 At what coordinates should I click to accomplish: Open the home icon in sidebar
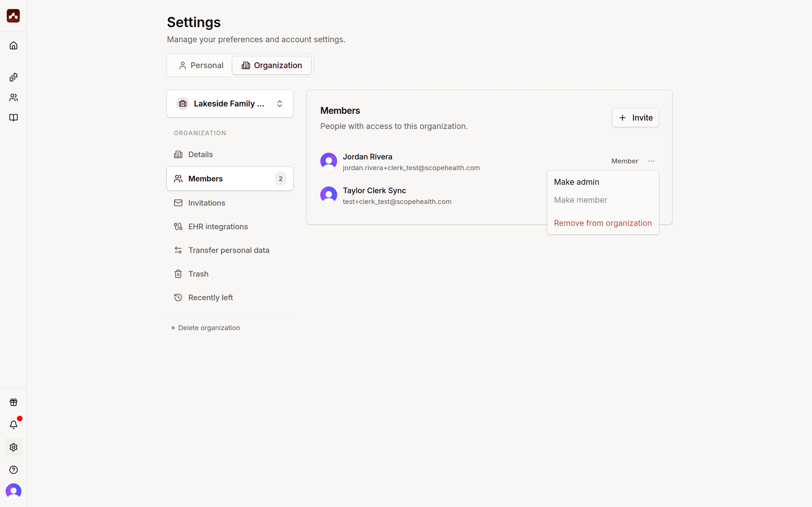click(x=14, y=45)
